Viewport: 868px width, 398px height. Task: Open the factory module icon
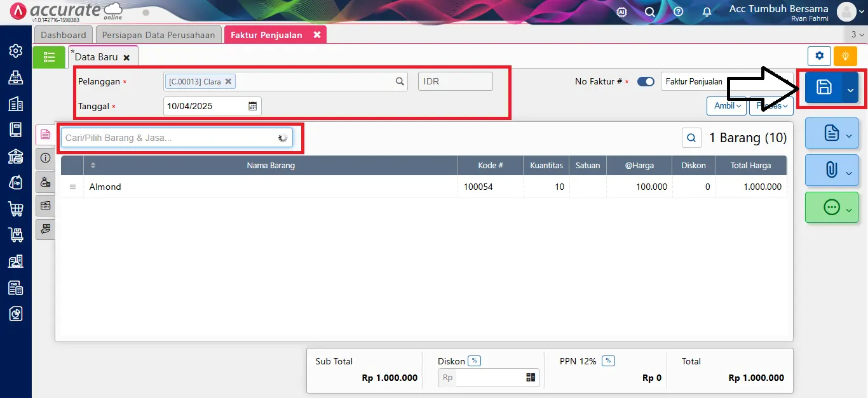[x=15, y=261]
